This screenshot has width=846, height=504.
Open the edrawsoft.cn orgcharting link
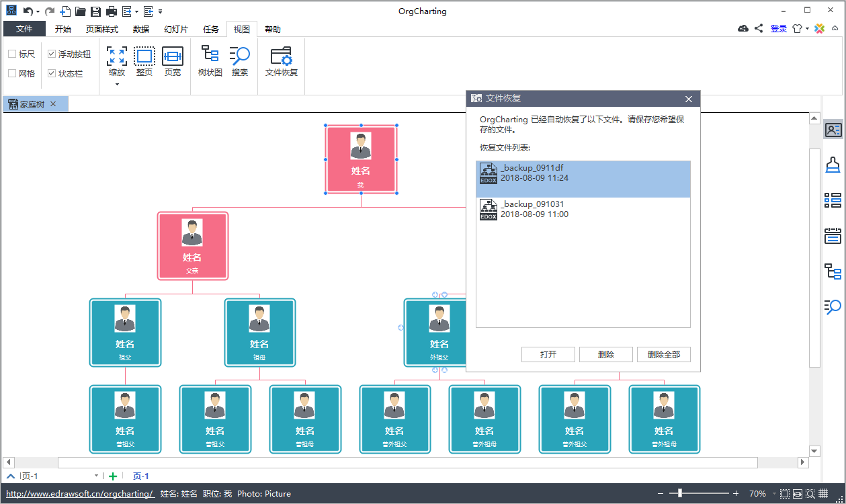click(x=80, y=494)
